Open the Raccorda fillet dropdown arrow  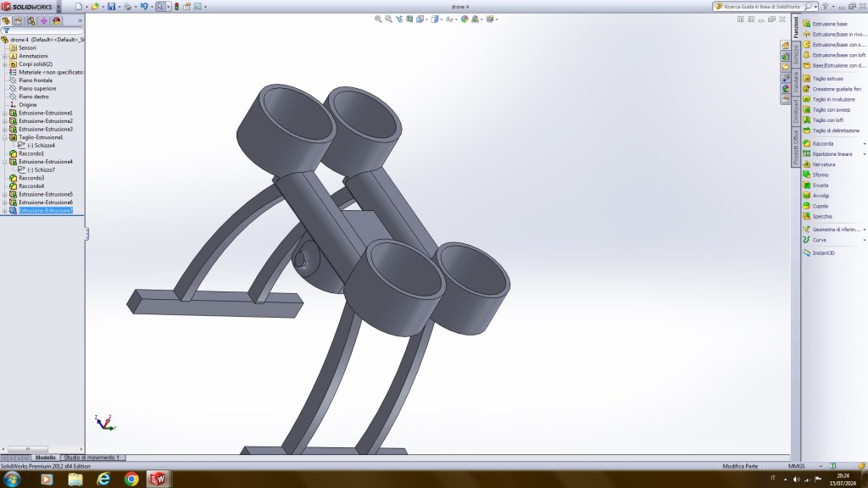[864, 144]
